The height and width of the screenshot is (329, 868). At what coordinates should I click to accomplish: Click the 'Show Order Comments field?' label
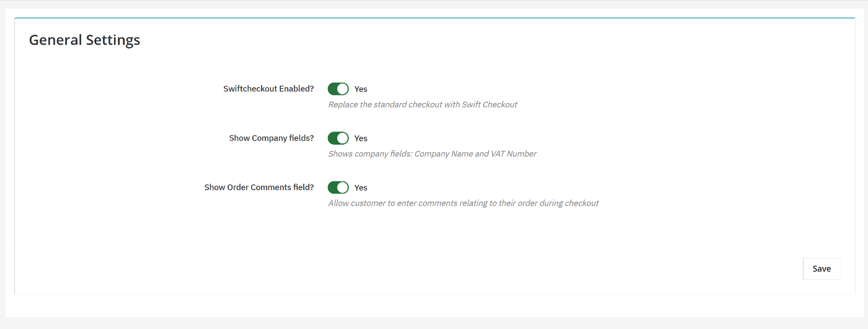pyautogui.click(x=259, y=187)
